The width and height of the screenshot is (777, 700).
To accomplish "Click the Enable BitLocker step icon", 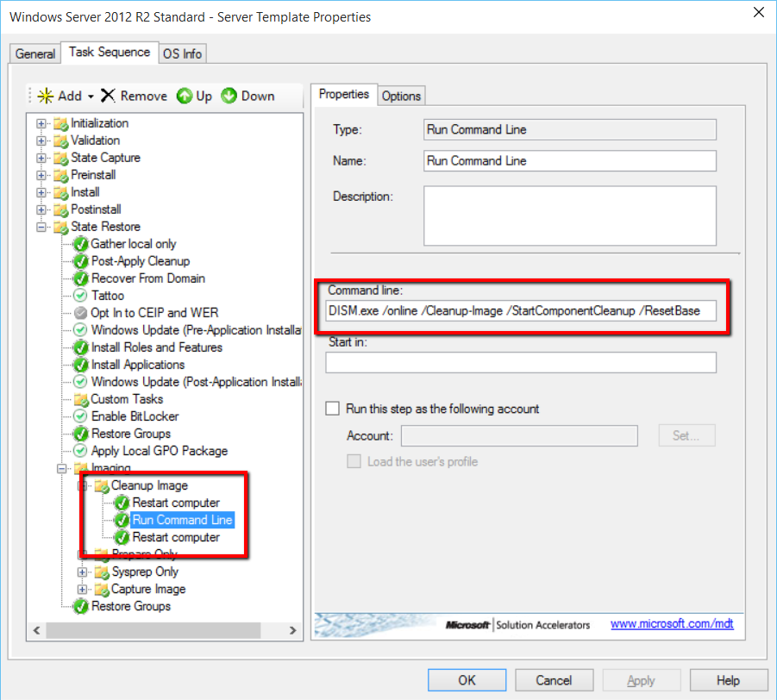I will pos(80,416).
